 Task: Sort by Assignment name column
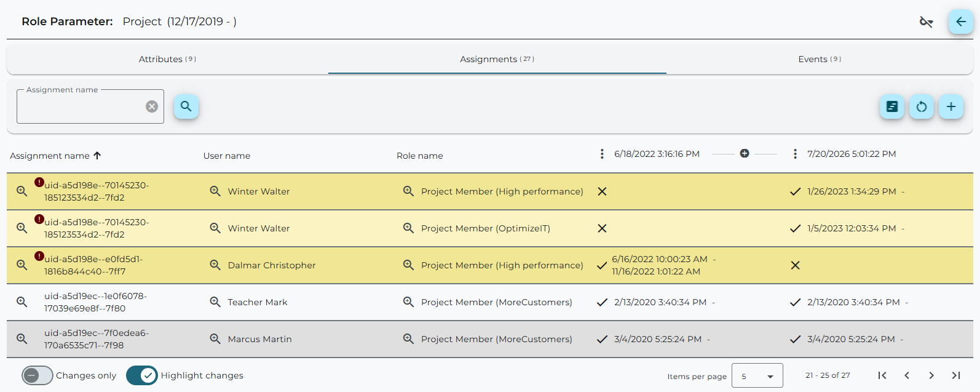coord(55,156)
